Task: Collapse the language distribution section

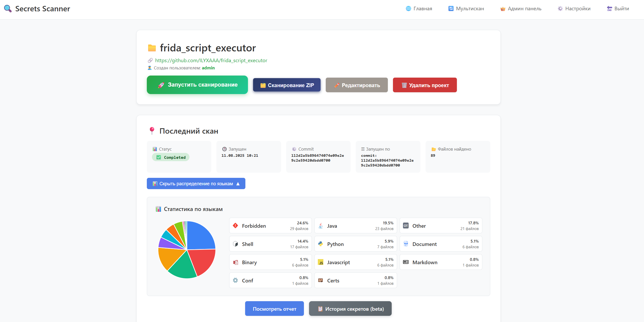Action: [x=196, y=183]
